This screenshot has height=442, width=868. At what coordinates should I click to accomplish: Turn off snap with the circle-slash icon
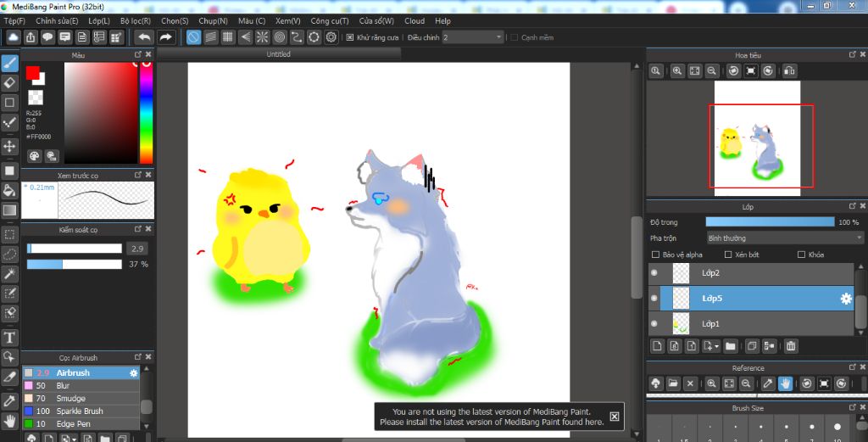pyautogui.click(x=193, y=37)
